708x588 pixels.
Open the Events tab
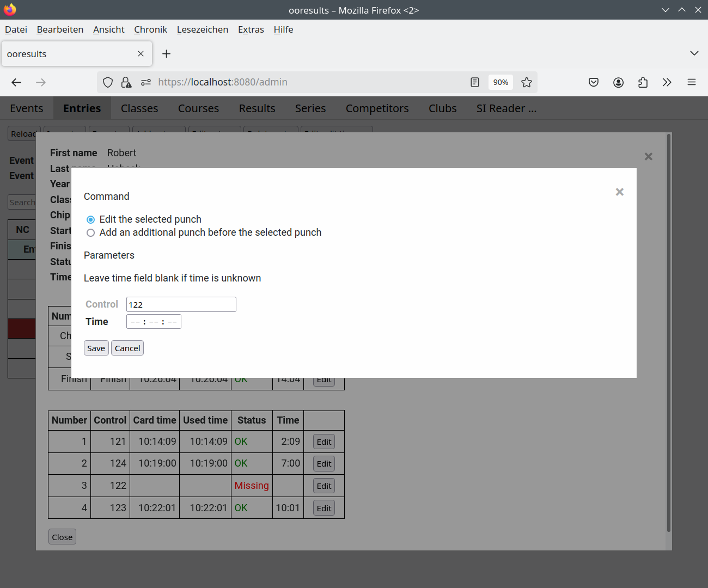coord(27,108)
